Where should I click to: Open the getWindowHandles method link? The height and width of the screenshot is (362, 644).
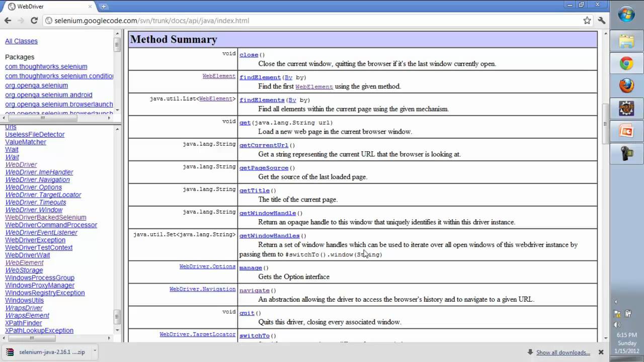pyautogui.click(x=269, y=236)
